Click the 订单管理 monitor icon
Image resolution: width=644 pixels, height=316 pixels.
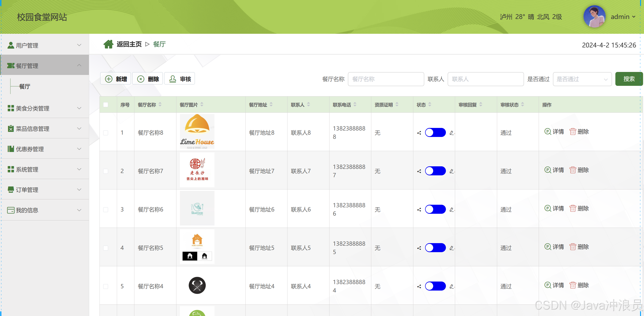pos(10,190)
